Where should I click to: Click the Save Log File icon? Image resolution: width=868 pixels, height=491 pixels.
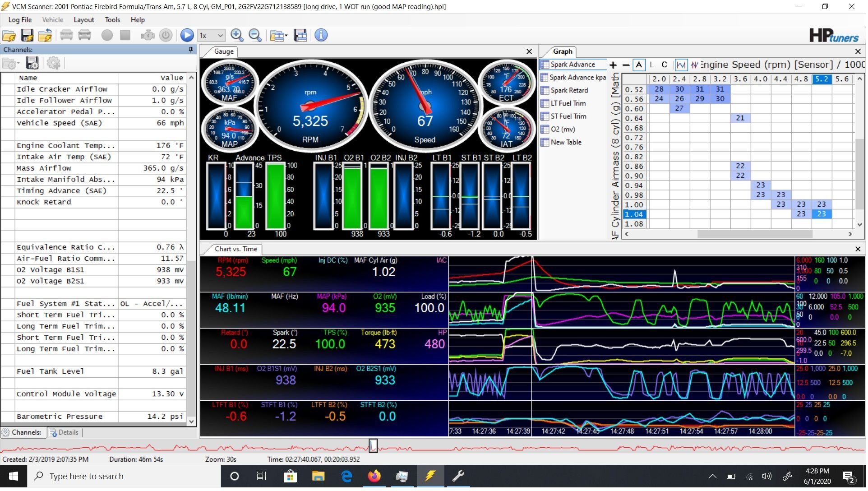point(27,35)
